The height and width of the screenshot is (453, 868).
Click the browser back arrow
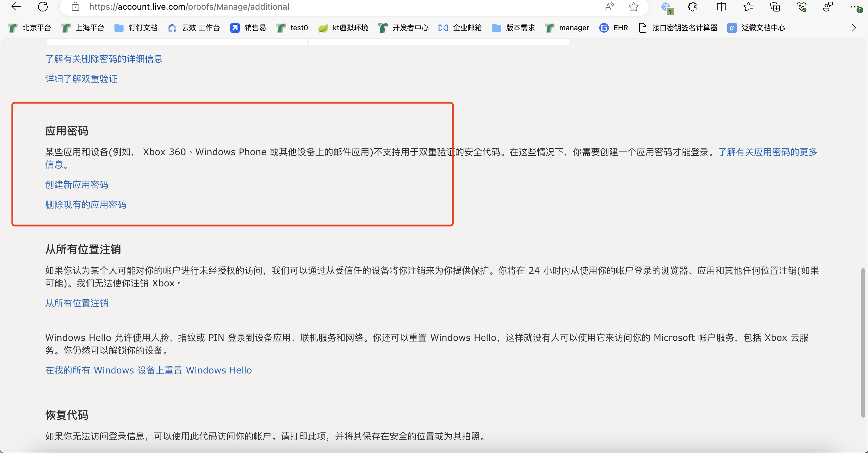point(16,6)
